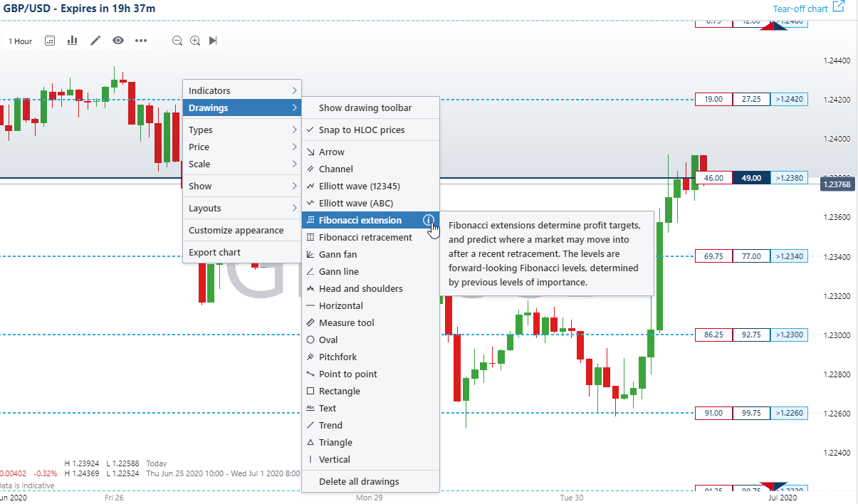Toggle the eye visibility icon in toolbar
This screenshot has width=858, height=504.
[118, 41]
